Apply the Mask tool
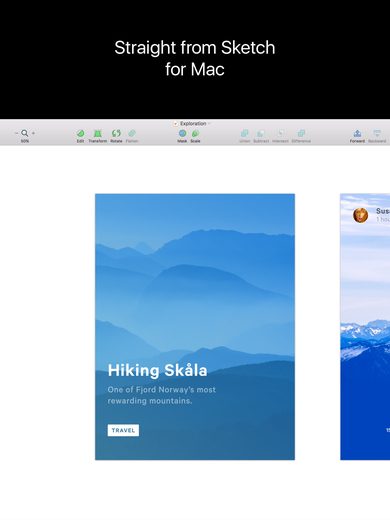The width and height of the screenshot is (390, 520). (x=182, y=136)
